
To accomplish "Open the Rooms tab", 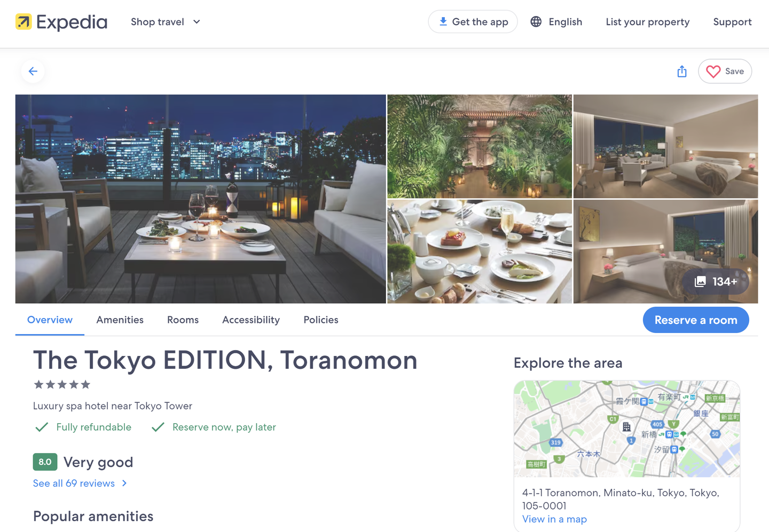I will coord(183,320).
